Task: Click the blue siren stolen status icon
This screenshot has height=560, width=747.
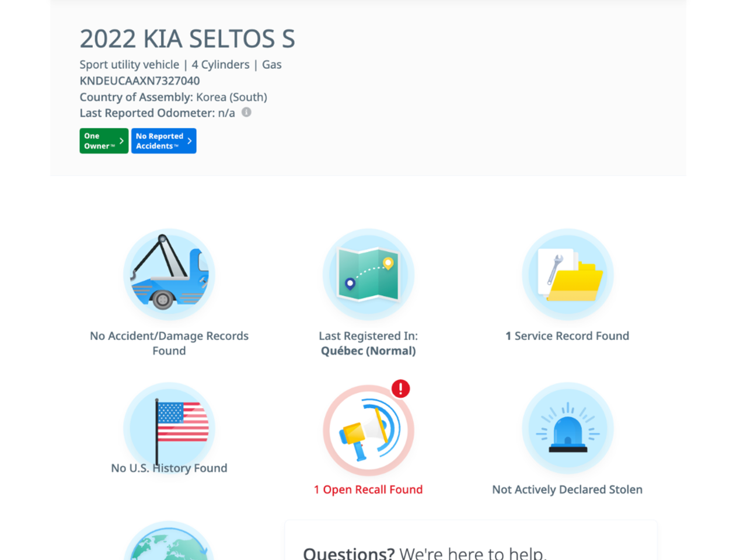Action: (x=567, y=428)
